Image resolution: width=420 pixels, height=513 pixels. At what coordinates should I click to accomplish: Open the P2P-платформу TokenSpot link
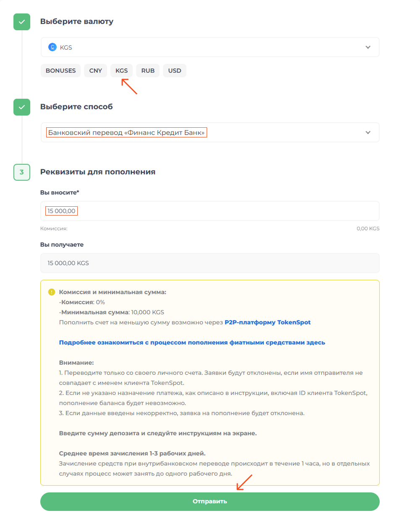268,322
